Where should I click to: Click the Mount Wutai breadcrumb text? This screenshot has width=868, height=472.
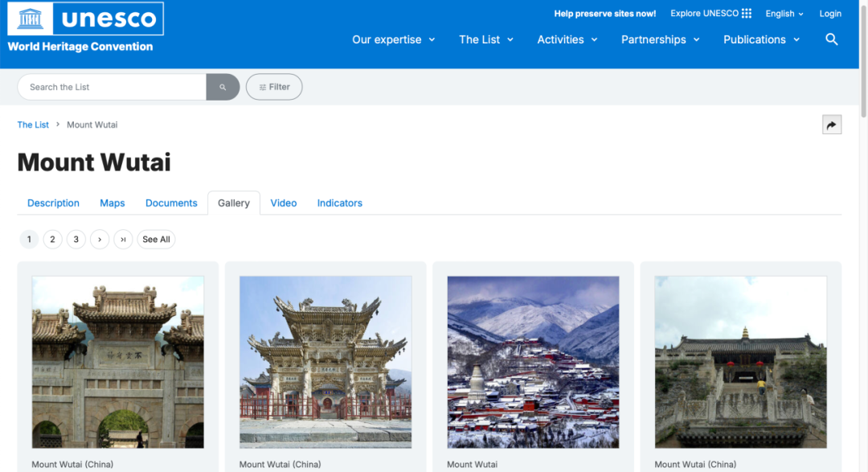click(x=92, y=125)
